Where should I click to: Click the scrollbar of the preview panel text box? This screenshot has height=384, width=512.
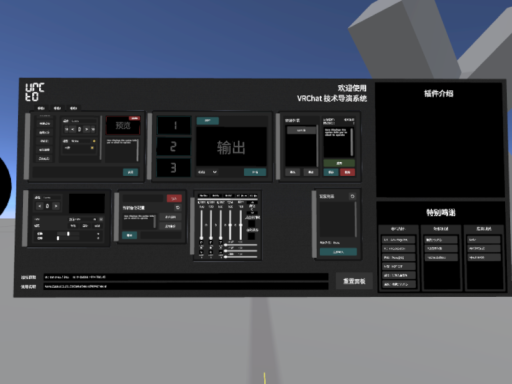pos(137,150)
